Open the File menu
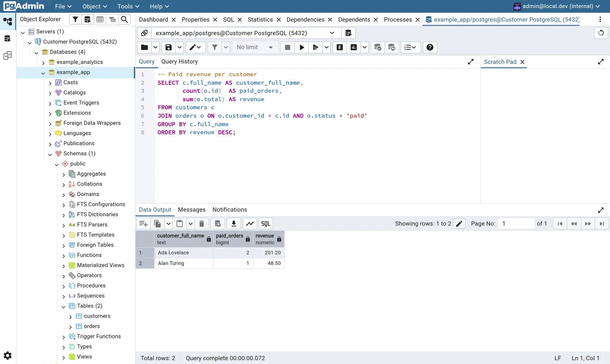Image resolution: width=610 pixels, height=364 pixels. click(63, 6)
